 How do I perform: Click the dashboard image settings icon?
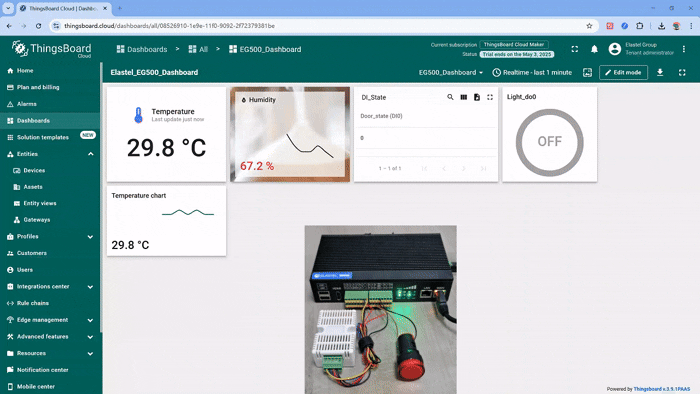point(588,72)
